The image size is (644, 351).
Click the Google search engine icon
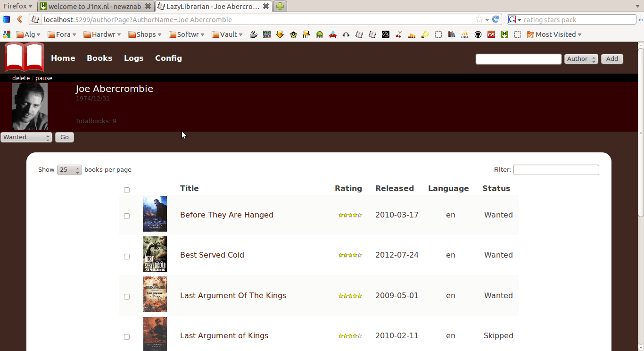tap(512, 20)
